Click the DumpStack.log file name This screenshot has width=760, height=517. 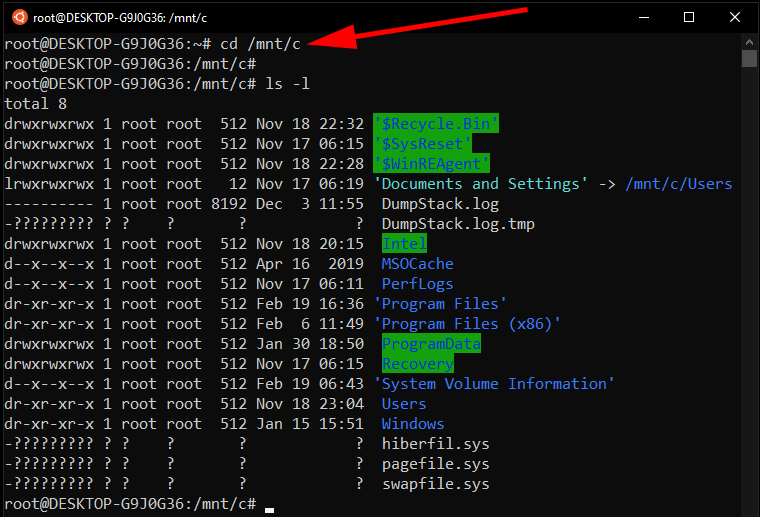(x=440, y=204)
